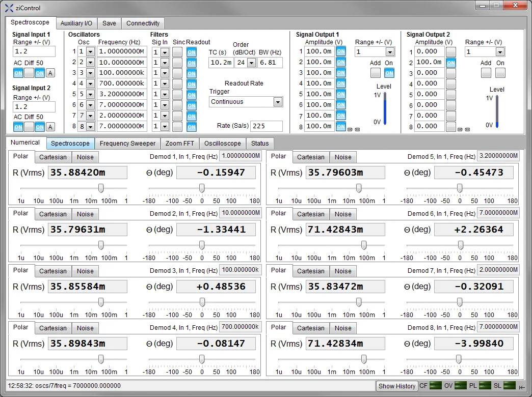Click the Rate (Sa/s) field showing 225
Viewport: 532px width, 397px height.
click(267, 126)
